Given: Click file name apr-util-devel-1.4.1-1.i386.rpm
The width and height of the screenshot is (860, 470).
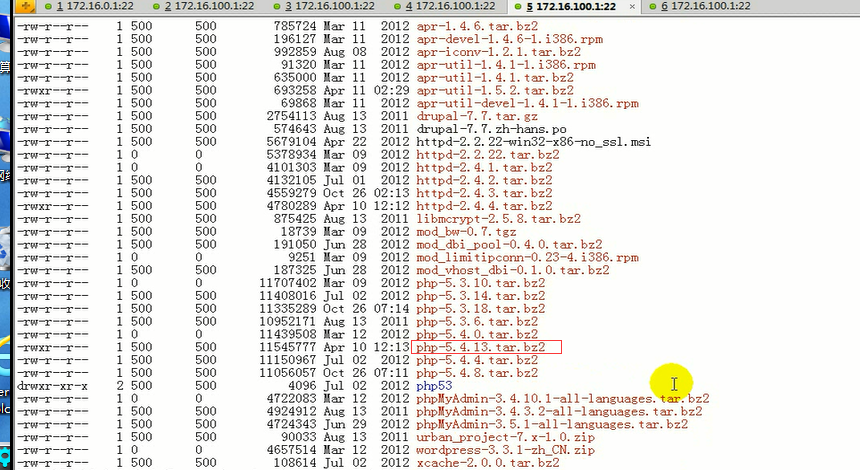Looking at the screenshot, I should click(x=528, y=103).
